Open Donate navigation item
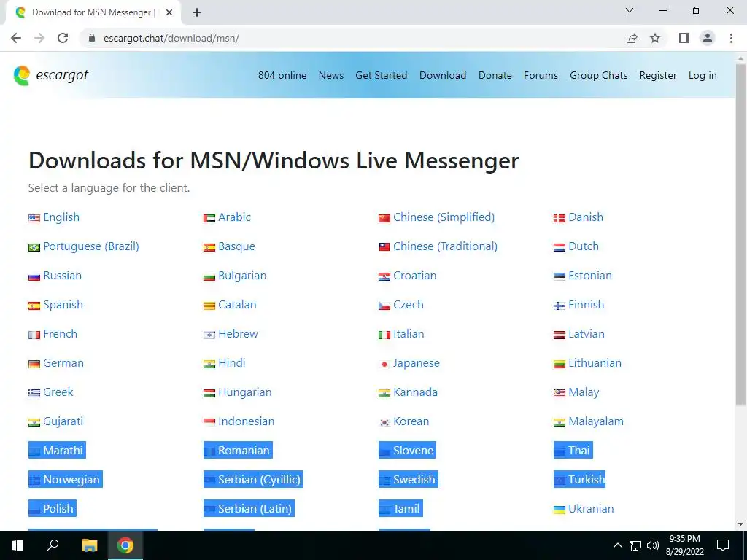747x560 pixels. (x=495, y=75)
